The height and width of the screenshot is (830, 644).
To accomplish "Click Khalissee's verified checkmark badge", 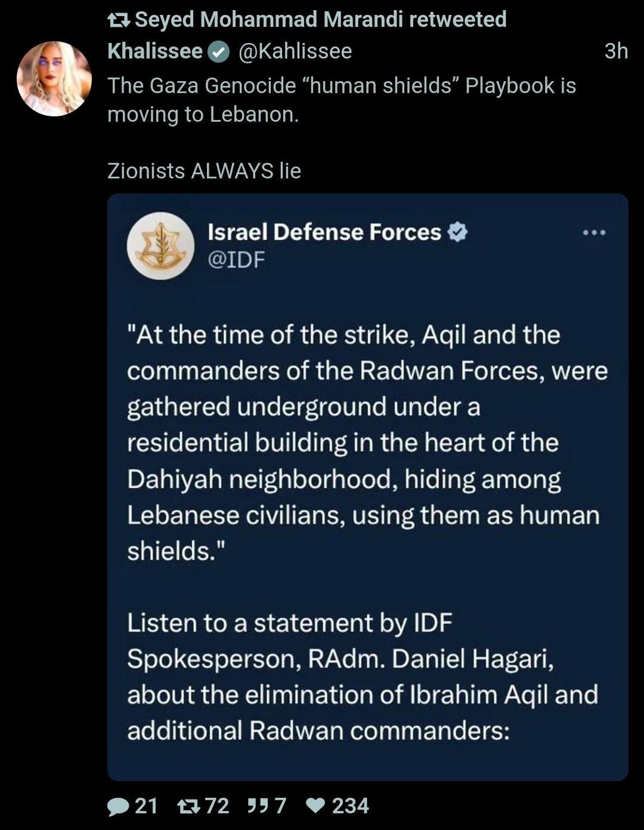I will click(219, 53).
